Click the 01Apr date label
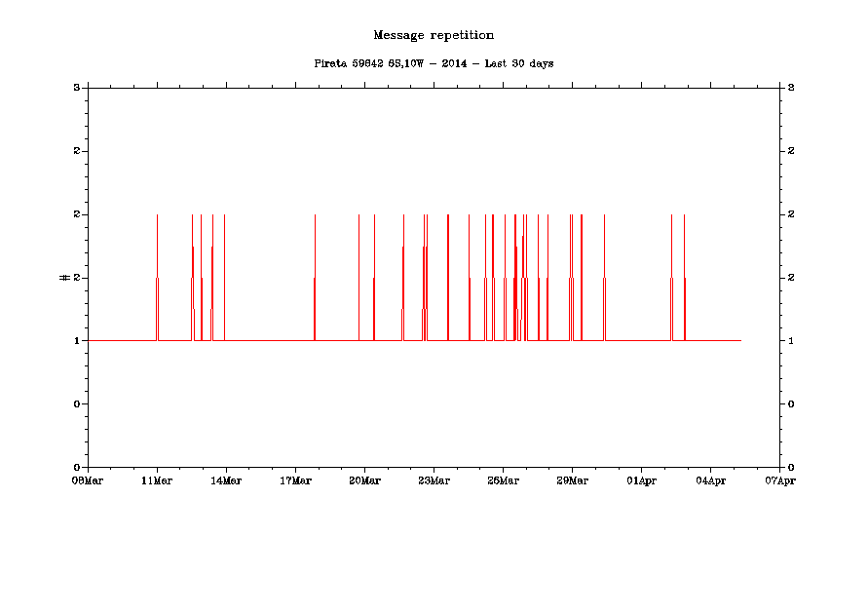The image size is (868, 614). (x=641, y=480)
